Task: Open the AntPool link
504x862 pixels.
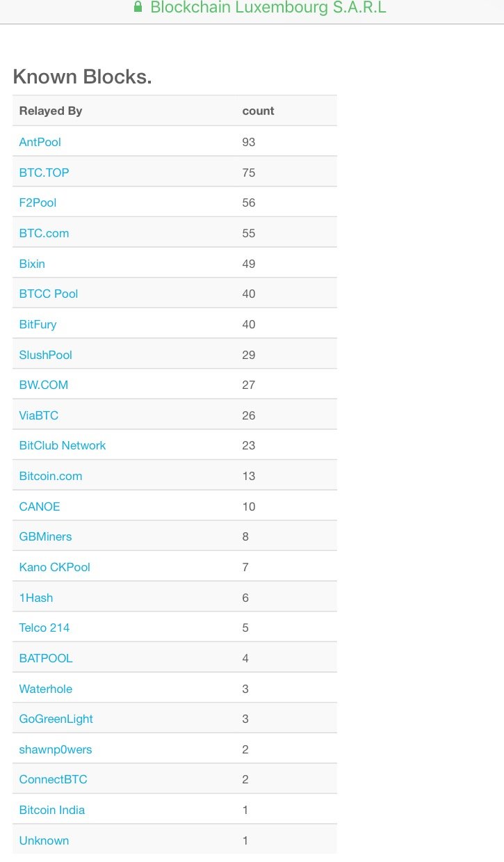Action: click(40, 142)
